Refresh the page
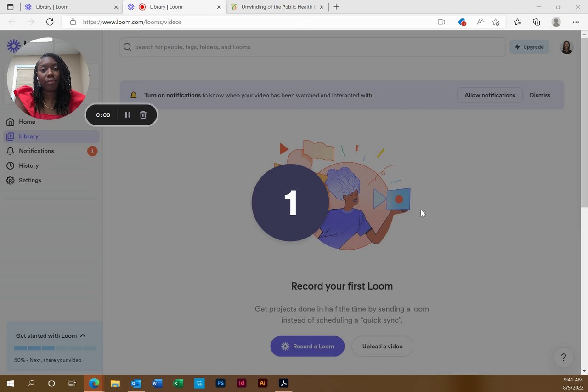The image size is (588, 392). click(50, 22)
